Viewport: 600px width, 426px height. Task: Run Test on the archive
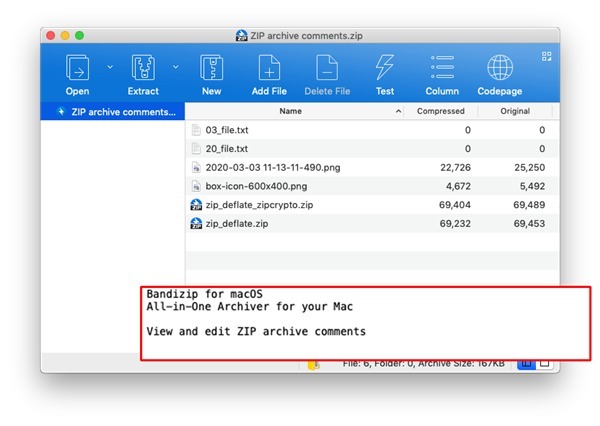pyautogui.click(x=385, y=74)
